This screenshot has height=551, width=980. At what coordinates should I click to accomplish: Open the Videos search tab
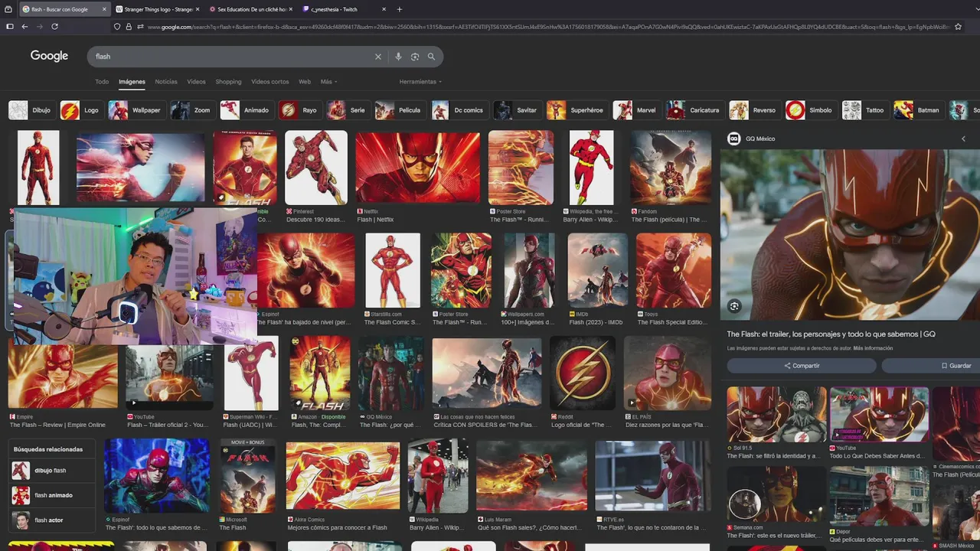coord(196,82)
